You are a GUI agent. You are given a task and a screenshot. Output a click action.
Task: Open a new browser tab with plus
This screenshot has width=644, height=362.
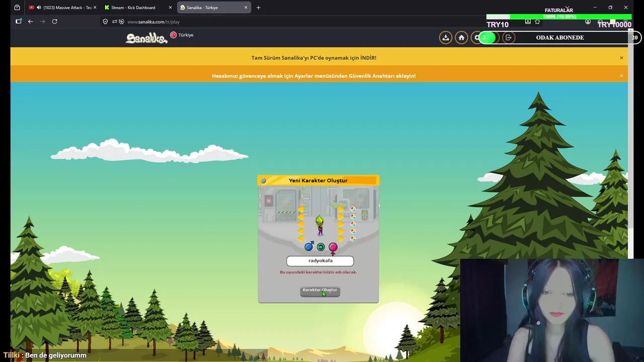pos(258,8)
